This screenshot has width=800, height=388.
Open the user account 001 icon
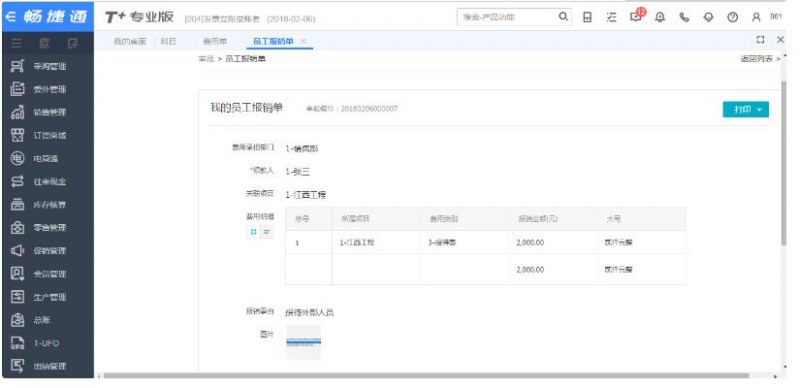757,17
